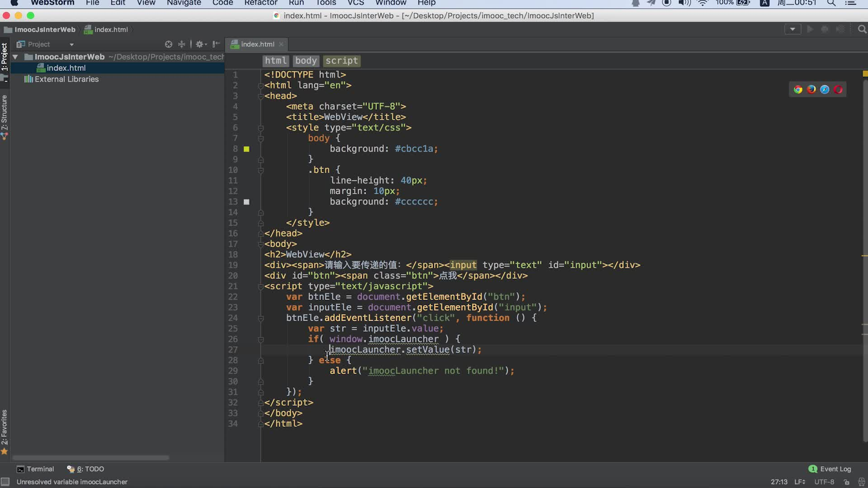The width and height of the screenshot is (868, 488).
Task: Open the Refactor menu
Action: pos(261,3)
